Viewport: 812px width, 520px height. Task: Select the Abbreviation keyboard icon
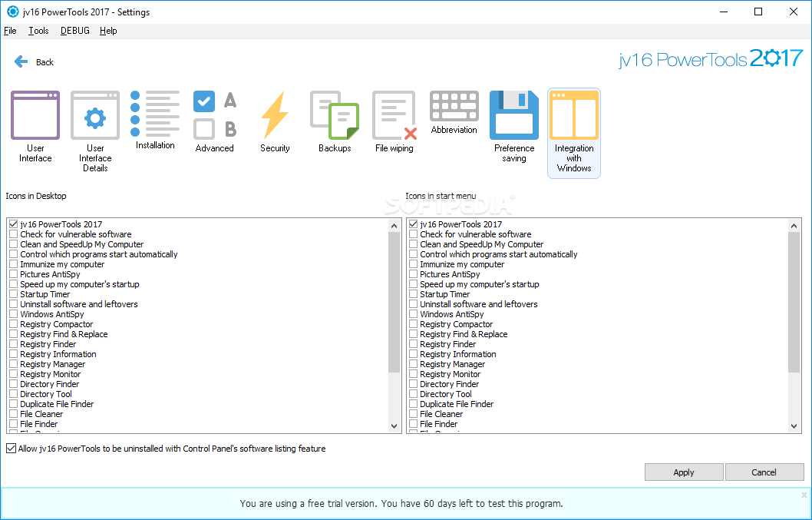coord(454,106)
